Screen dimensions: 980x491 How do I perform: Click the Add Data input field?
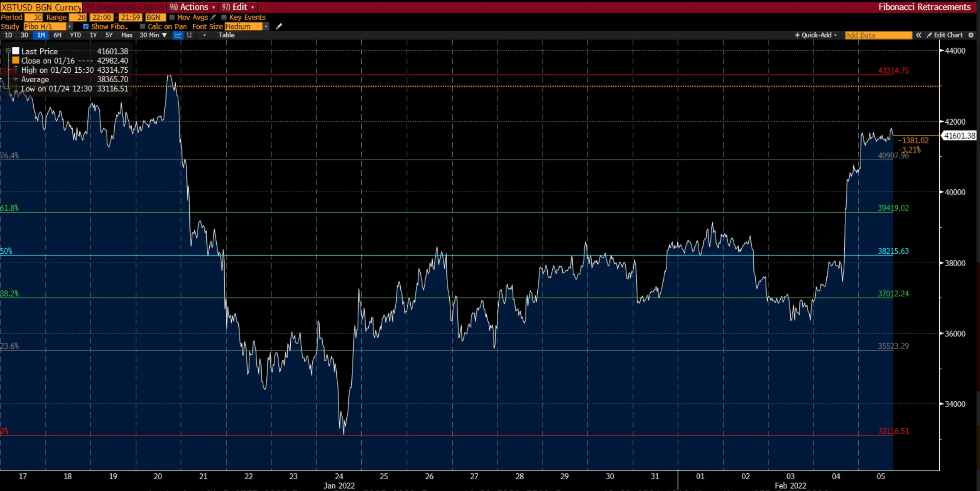[x=878, y=35]
